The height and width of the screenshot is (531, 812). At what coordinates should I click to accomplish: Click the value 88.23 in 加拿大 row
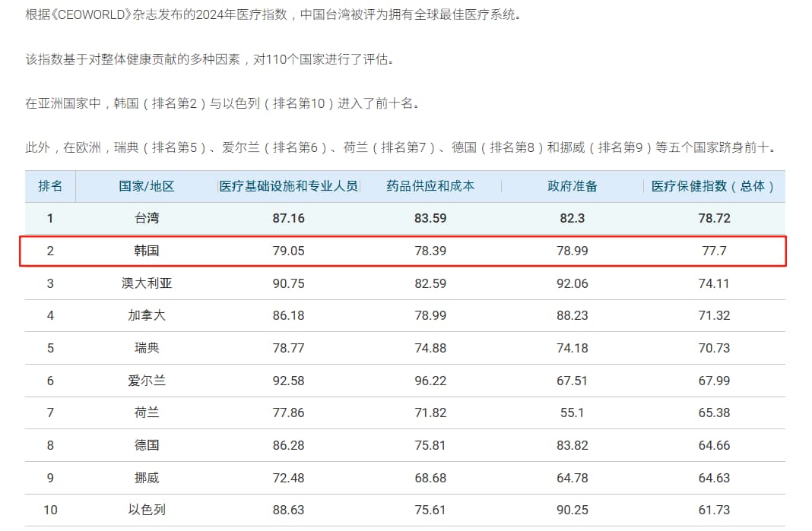click(x=573, y=316)
